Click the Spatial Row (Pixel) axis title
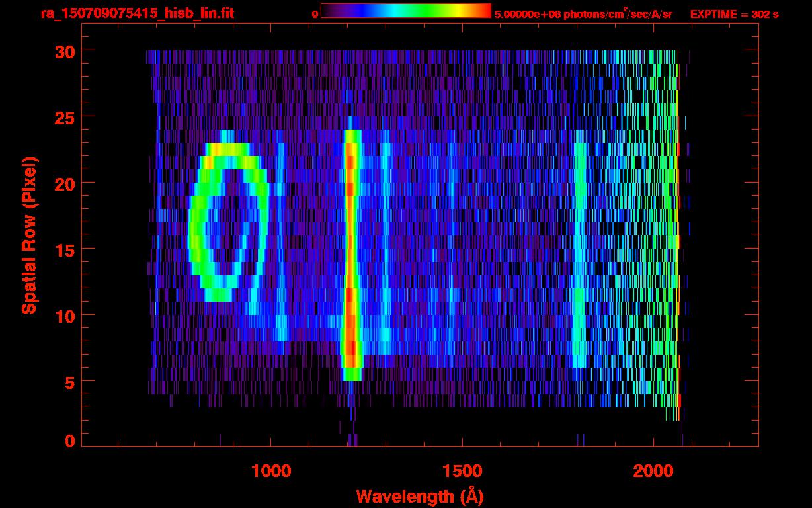812x508 pixels. (x=29, y=235)
